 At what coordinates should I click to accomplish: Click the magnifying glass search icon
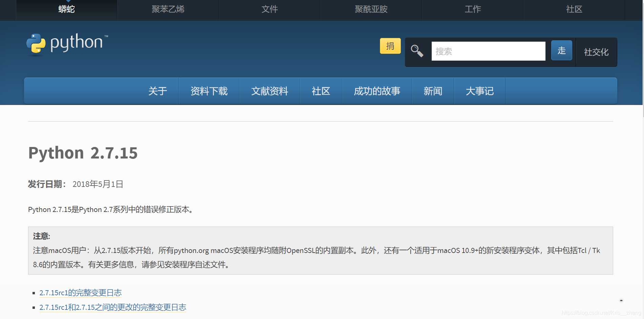click(x=417, y=51)
